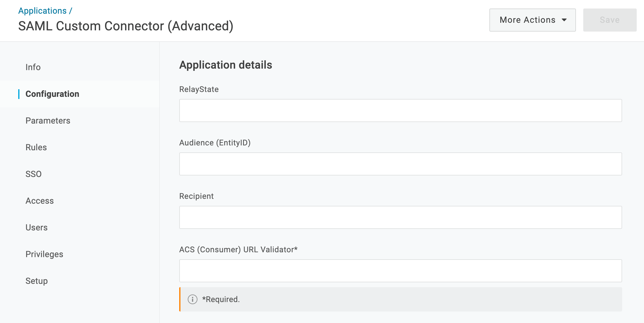Go to the Setup section
Viewport: 644px width, 323px height.
tap(36, 281)
